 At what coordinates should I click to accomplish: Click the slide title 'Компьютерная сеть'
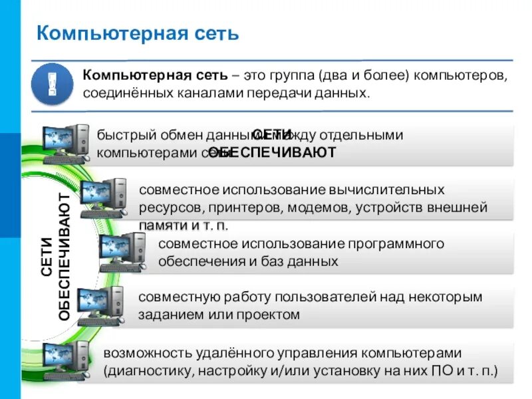pos(138,34)
